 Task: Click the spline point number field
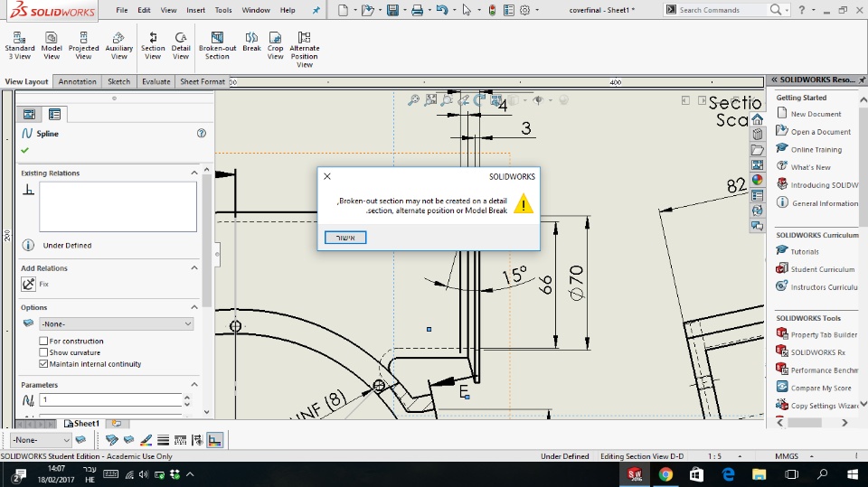[x=110, y=399]
